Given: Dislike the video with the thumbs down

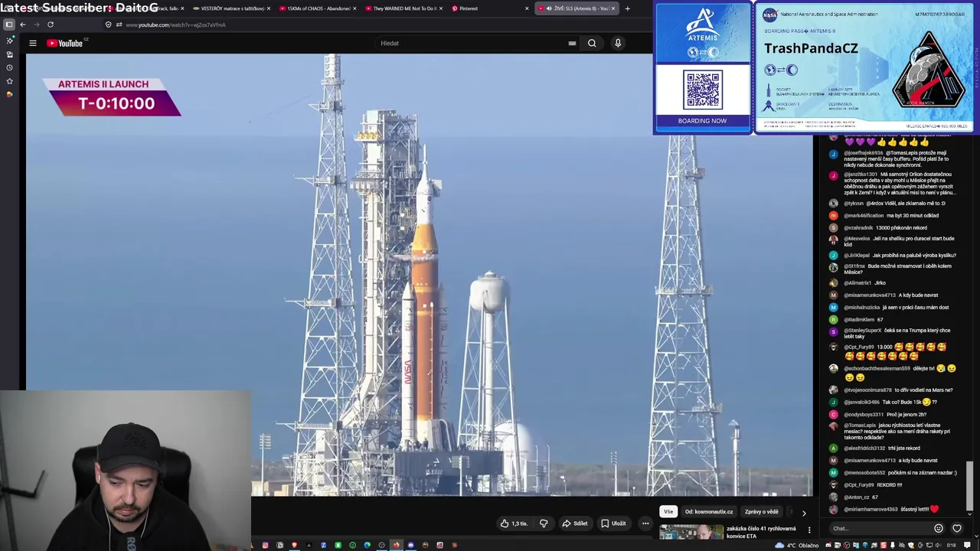Looking at the screenshot, I should [544, 523].
